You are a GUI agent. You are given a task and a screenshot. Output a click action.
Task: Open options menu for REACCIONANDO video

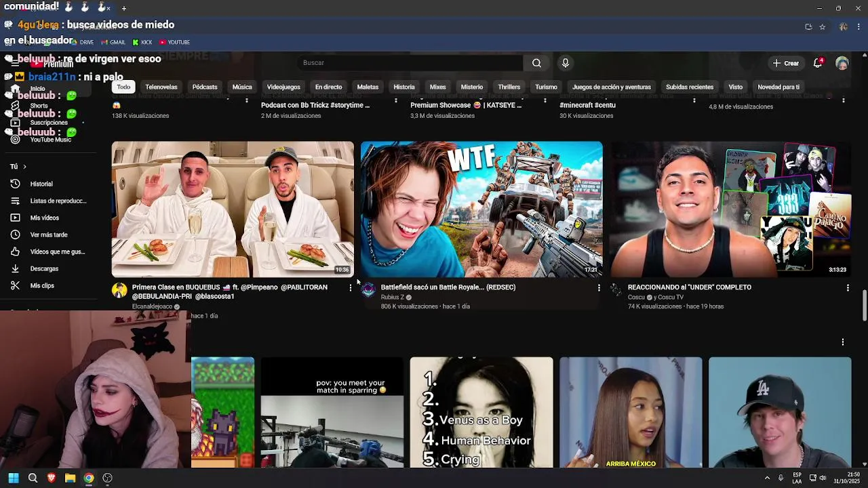[848, 288]
